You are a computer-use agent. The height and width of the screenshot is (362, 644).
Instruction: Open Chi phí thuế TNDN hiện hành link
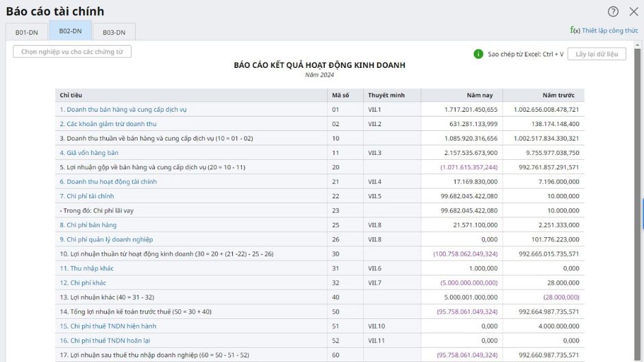tap(108, 326)
